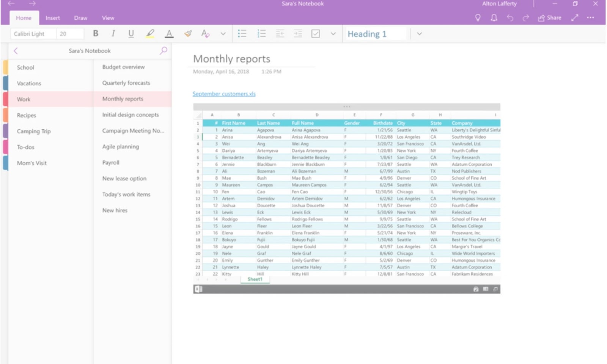Select the Sheet1 worksheet tab

click(x=255, y=279)
